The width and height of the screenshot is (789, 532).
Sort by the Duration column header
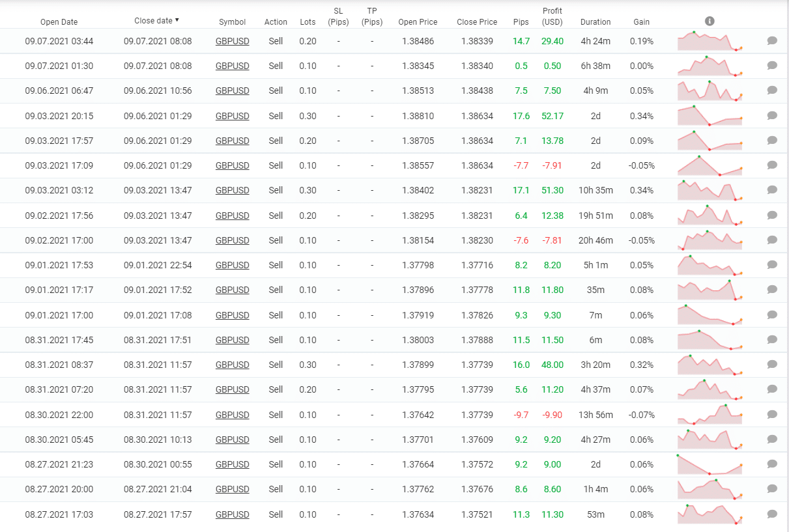[x=595, y=22]
